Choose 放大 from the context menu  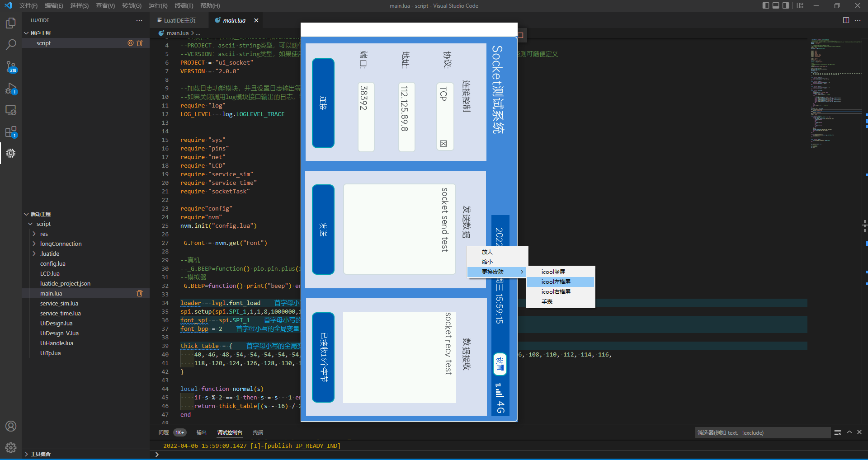point(497,252)
